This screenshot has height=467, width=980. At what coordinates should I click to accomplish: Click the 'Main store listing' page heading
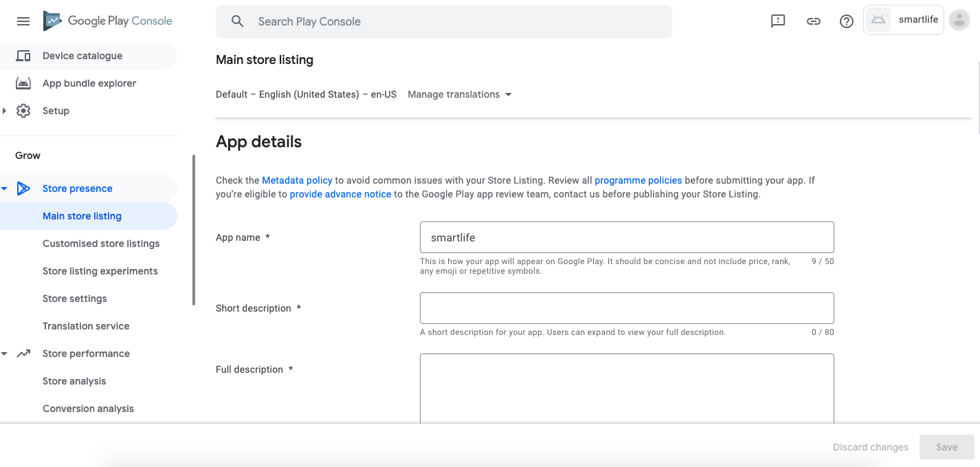(265, 60)
